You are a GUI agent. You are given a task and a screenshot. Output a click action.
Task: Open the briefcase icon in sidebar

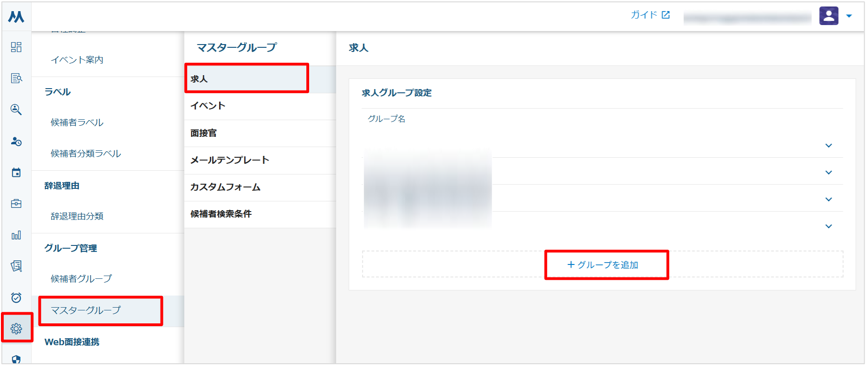pos(16,204)
